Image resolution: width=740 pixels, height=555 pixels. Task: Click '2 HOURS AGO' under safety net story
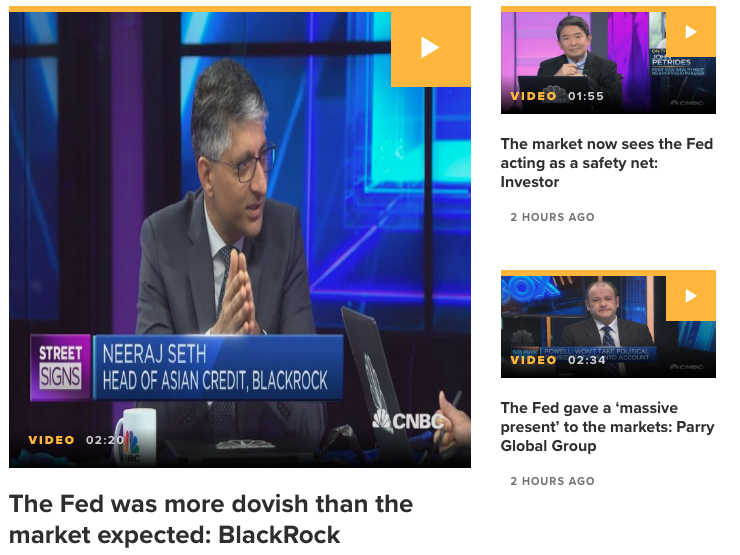pyautogui.click(x=552, y=217)
